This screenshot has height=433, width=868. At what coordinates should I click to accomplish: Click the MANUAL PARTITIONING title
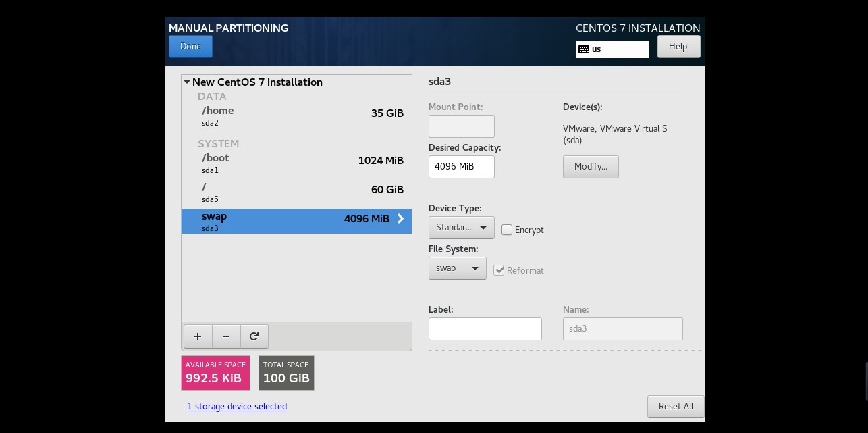pyautogui.click(x=228, y=28)
